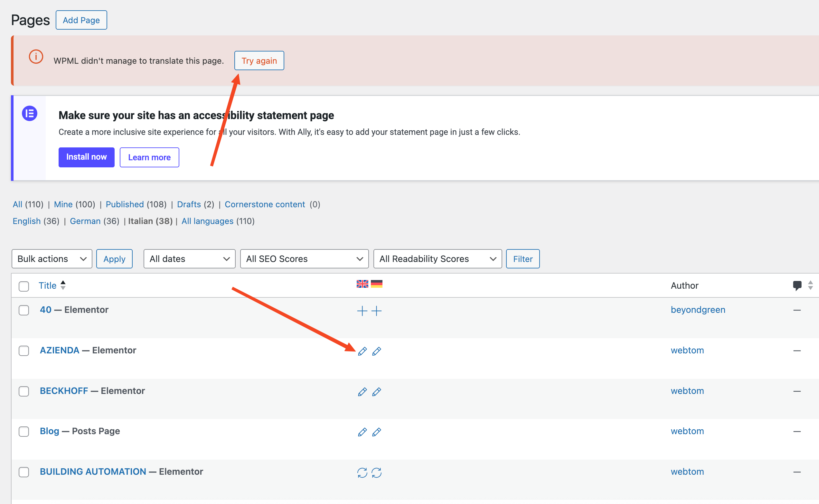Edit German translation of BECKHOFF page

[376, 391]
